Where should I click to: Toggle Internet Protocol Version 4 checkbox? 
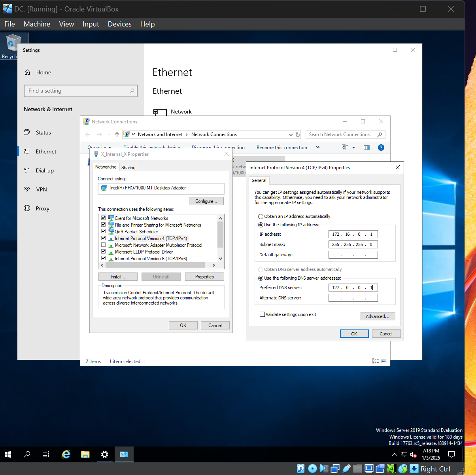point(104,238)
